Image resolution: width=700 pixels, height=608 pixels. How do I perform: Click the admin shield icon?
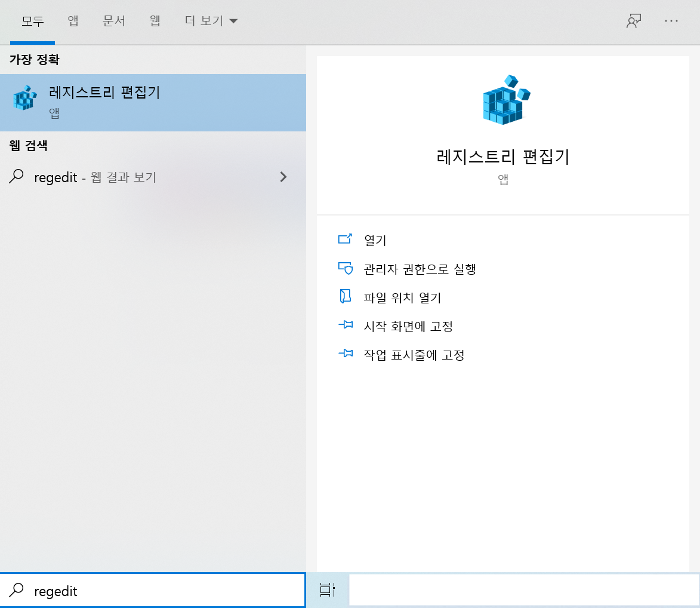coord(346,268)
